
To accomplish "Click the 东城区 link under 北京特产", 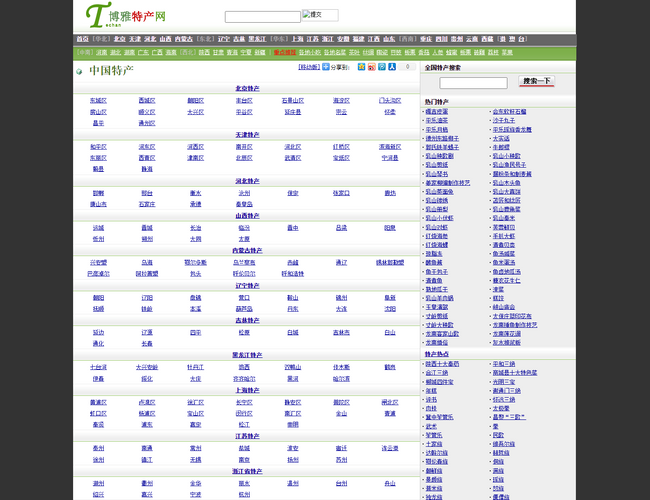I will [98, 101].
